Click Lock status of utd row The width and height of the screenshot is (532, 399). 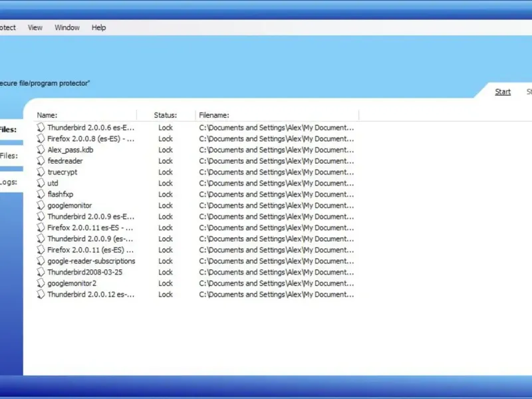166,184
